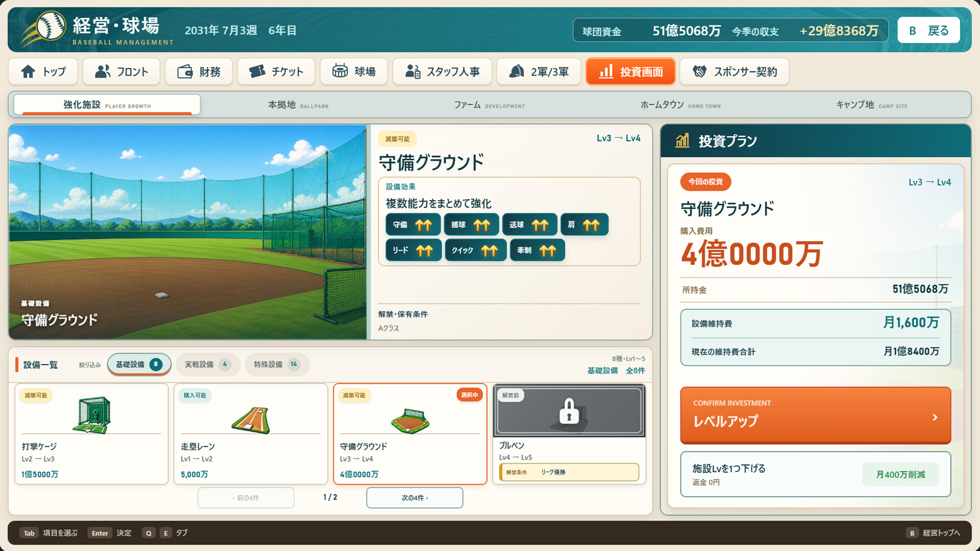The width and height of the screenshot is (980, 551).
Task: Select the 投資画面 investment screen tab
Action: pos(630,71)
